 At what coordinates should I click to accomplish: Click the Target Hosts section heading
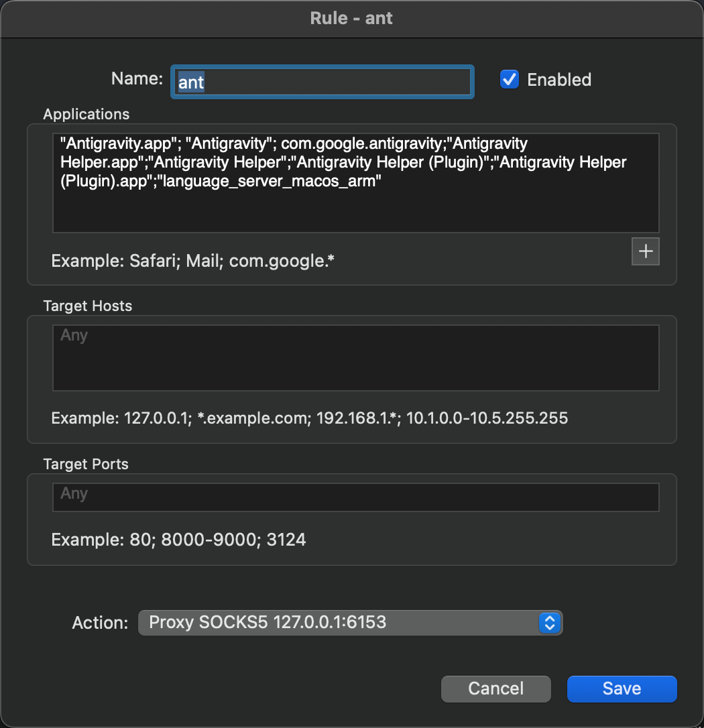[x=88, y=306]
